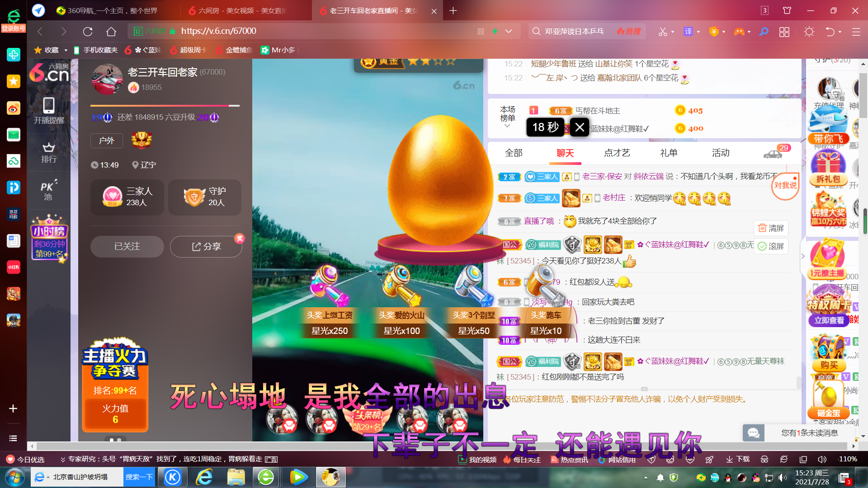Click the back navigation arrow
Image resolution: width=868 pixels, height=488 pixels.
40,31
